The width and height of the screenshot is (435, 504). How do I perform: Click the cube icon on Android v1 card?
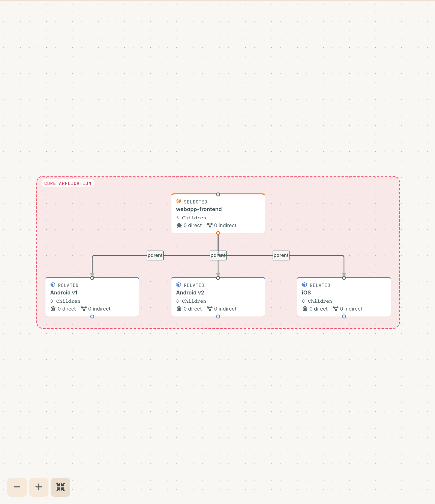[53, 284]
